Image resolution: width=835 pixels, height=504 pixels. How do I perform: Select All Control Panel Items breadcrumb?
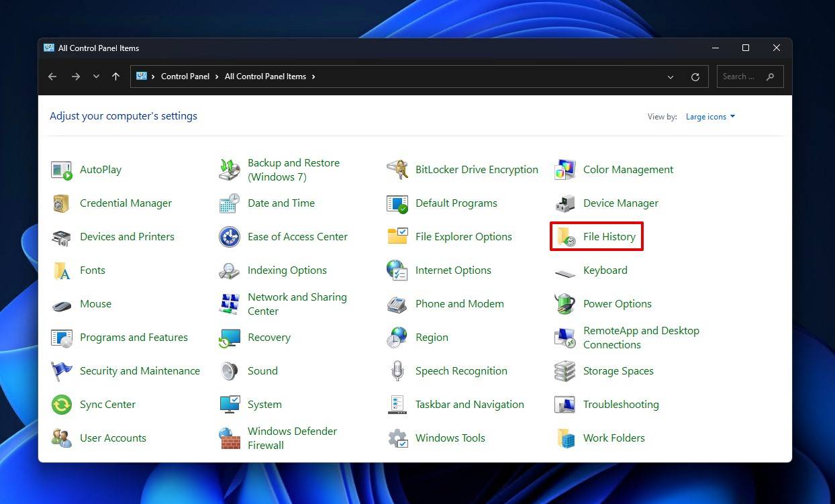[x=265, y=77]
